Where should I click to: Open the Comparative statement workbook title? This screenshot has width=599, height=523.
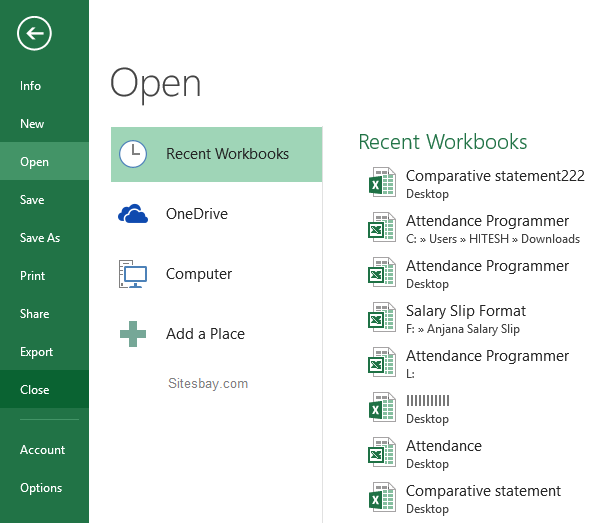(483, 491)
